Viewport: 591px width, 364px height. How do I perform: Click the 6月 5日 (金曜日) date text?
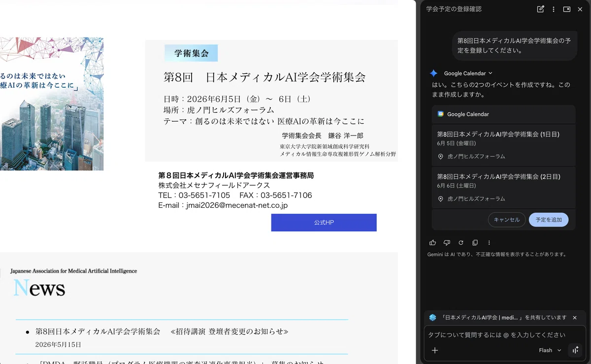(x=456, y=144)
